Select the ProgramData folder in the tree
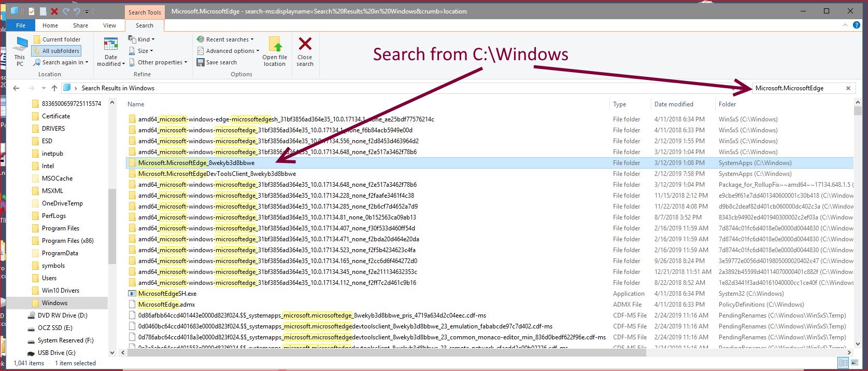Viewport: 868px width, 371px height. tap(60, 253)
